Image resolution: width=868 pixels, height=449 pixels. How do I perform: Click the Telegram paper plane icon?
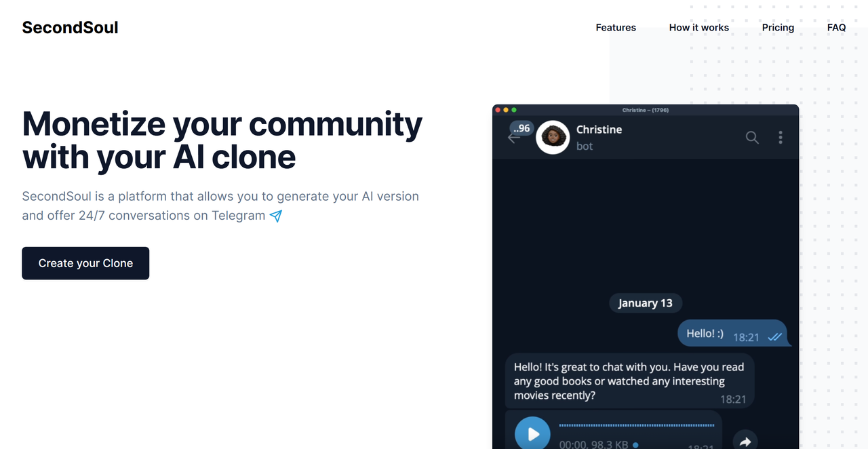pyautogui.click(x=276, y=216)
